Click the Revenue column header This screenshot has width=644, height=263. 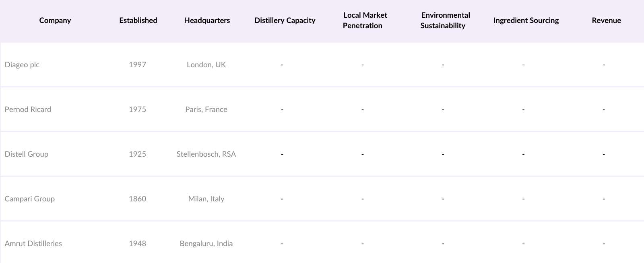point(606,20)
